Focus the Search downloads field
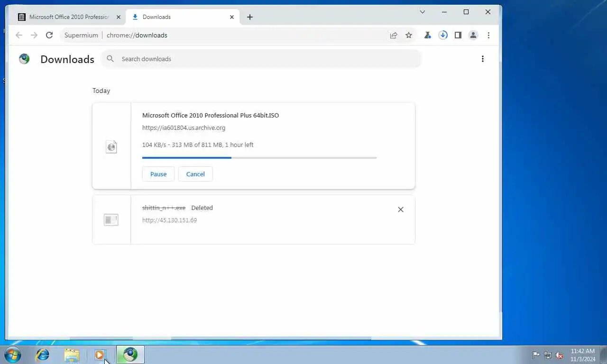Image resolution: width=607 pixels, height=364 pixels. point(261,59)
